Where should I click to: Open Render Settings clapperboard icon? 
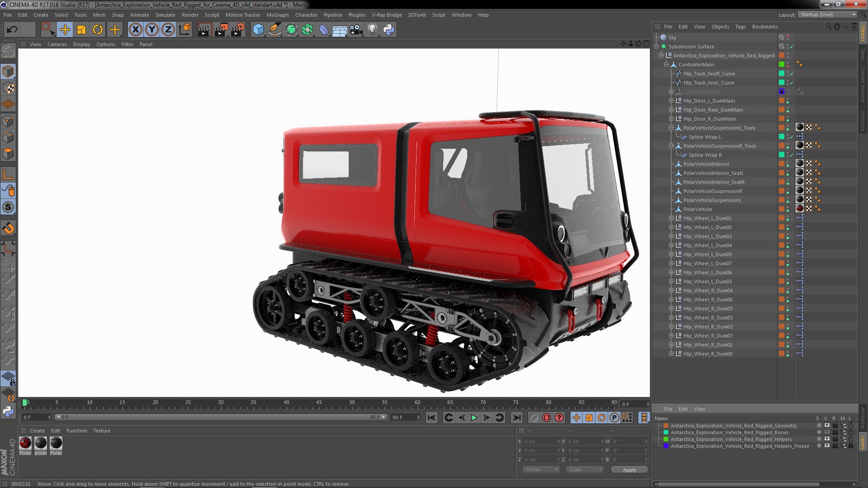point(237,30)
